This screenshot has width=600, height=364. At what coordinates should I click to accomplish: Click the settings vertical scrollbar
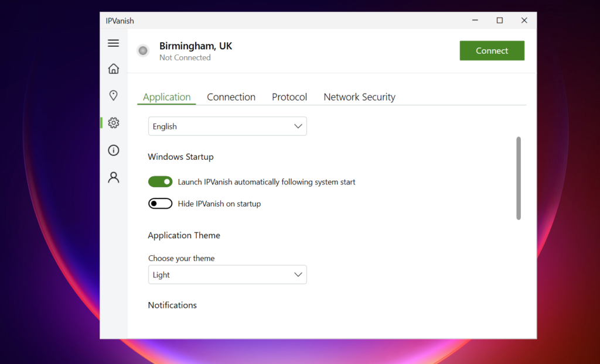519,178
